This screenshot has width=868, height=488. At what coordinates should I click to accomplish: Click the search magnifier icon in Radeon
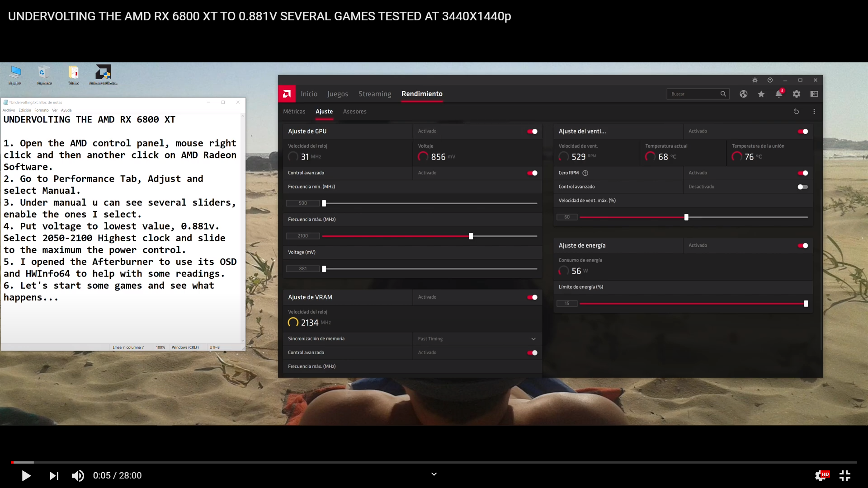(723, 94)
